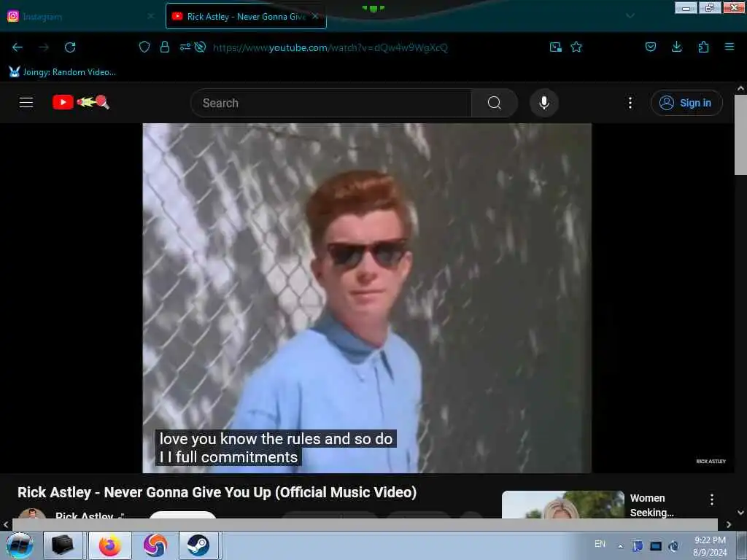
Task: Click the video title Never Gonna Give You Up
Action: click(217, 492)
